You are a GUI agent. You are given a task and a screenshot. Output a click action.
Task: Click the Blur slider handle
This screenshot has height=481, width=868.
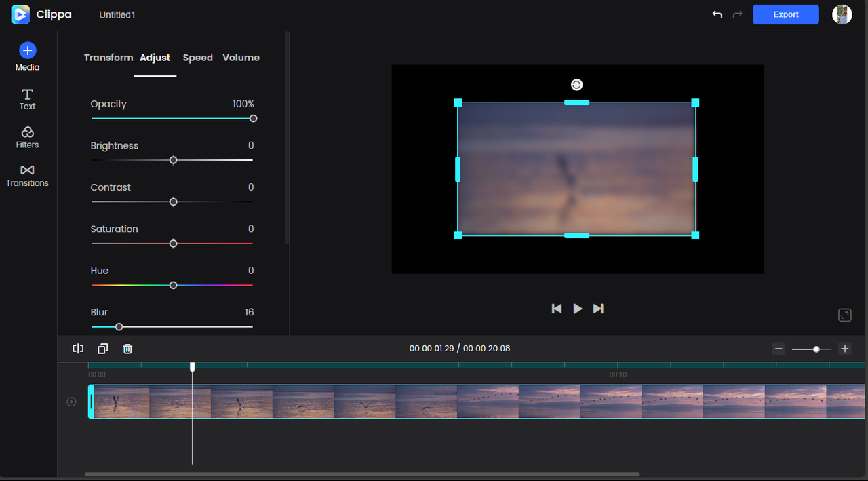click(119, 327)
